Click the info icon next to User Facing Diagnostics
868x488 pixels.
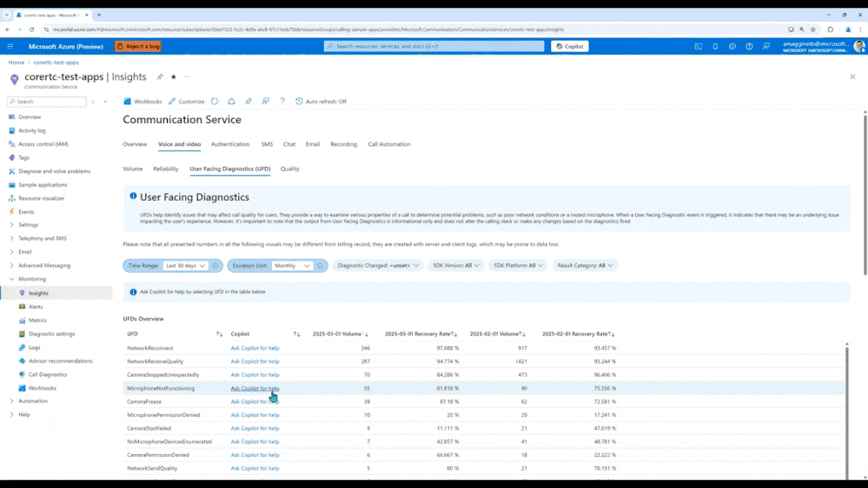[133, 196]
